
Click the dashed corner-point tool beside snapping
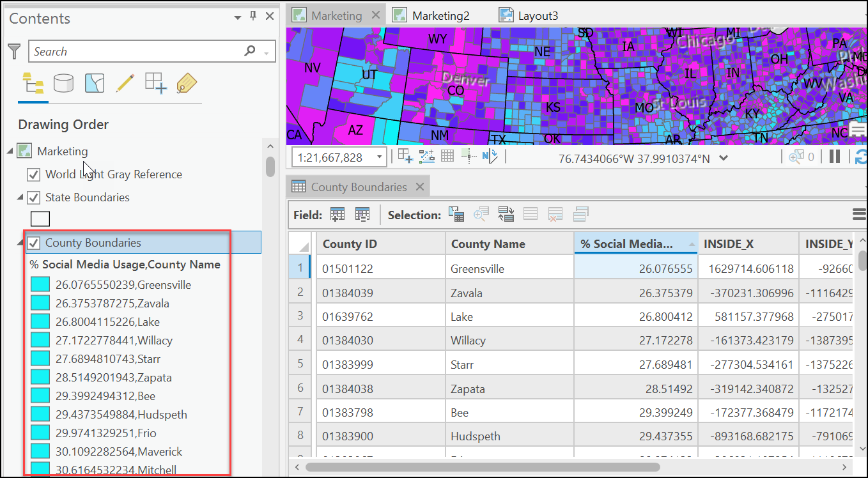(426, 156)
